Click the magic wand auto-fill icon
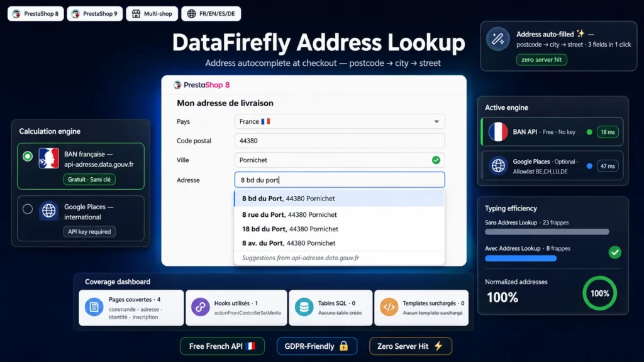 (x=498, y=39)
